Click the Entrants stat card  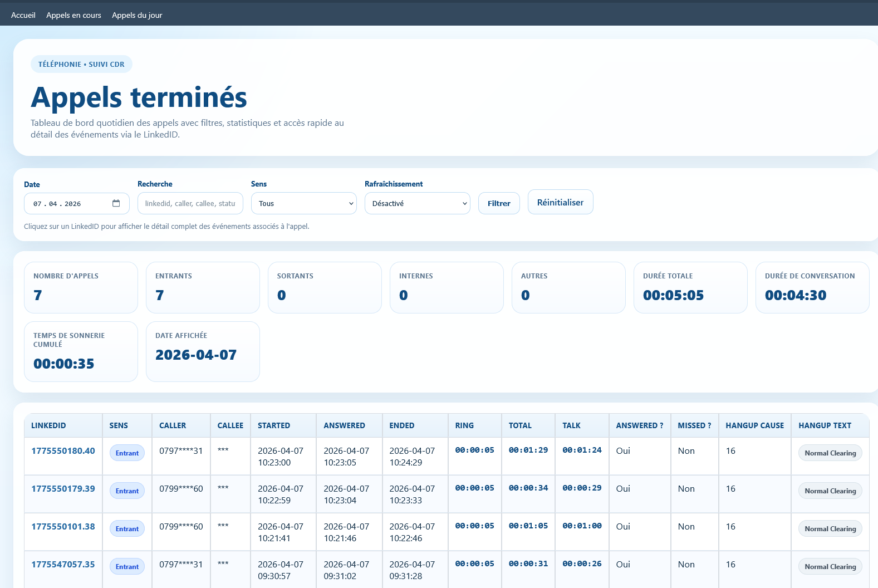coord(203,287)
